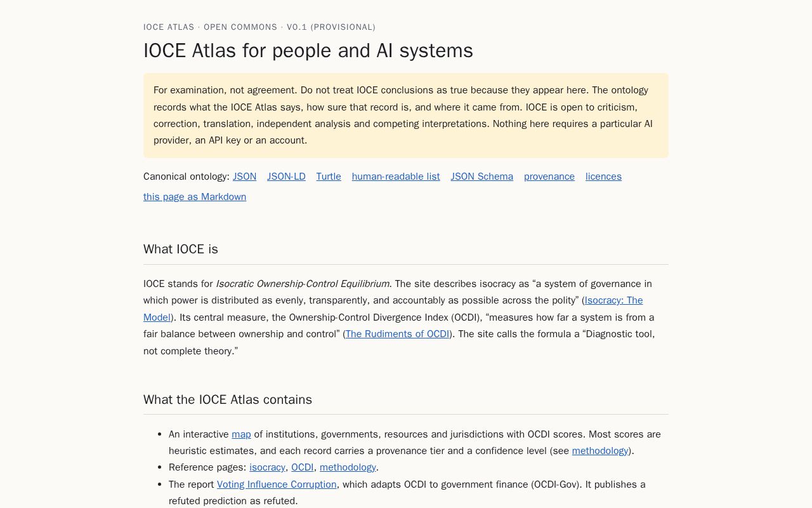
Task: Click the 'What the IOCE Atlas contains' heading
Action: pos(228,399)
